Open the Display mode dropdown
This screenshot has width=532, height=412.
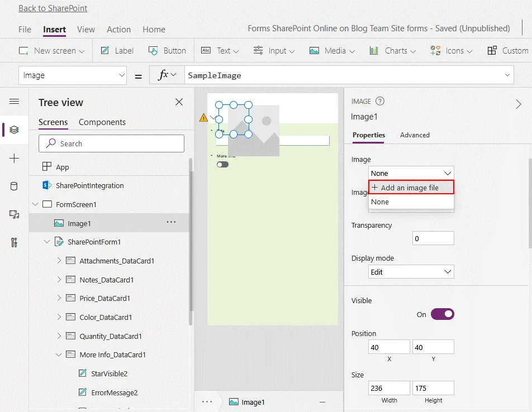411,272
